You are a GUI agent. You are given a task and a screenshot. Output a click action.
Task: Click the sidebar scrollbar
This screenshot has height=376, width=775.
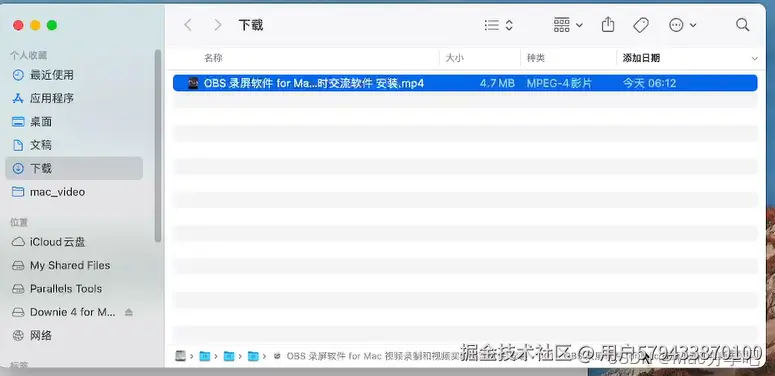(158, 145)
